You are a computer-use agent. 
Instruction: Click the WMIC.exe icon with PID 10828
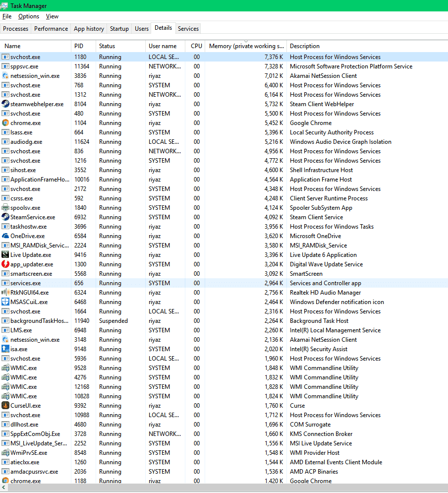5,396
